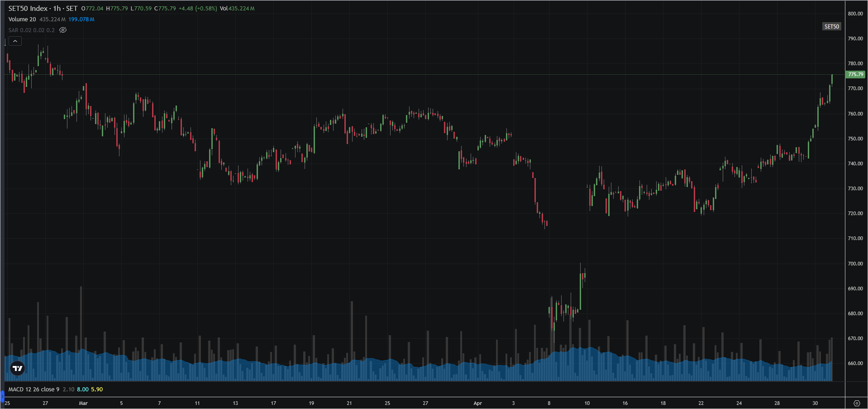Toggle visibility of the SAR indicator
Screen dimensions: 868x409
tap(63, 30)
